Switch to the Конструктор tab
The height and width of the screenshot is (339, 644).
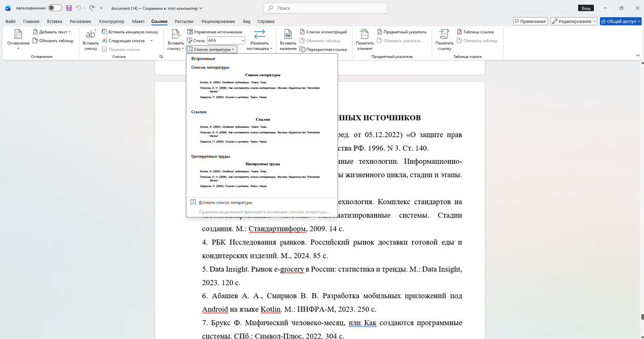112,21
